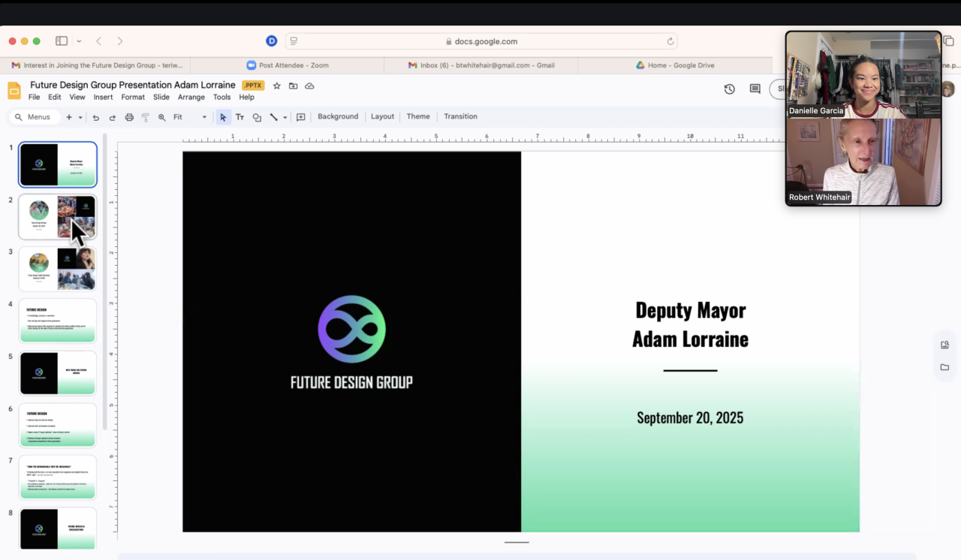Open the Slide menu
This screenshot has height=560, width=961.
[161, 98]
